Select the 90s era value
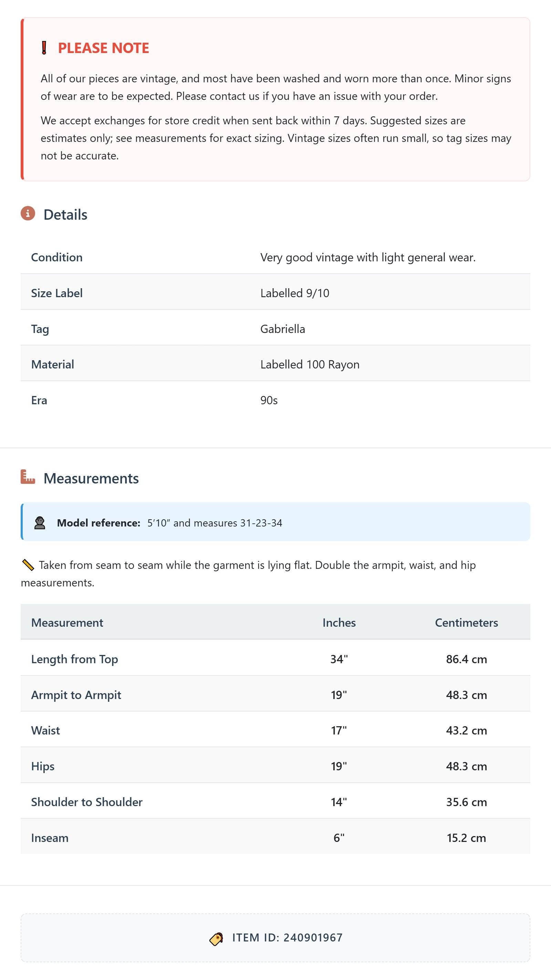 [x=269, y=400]
